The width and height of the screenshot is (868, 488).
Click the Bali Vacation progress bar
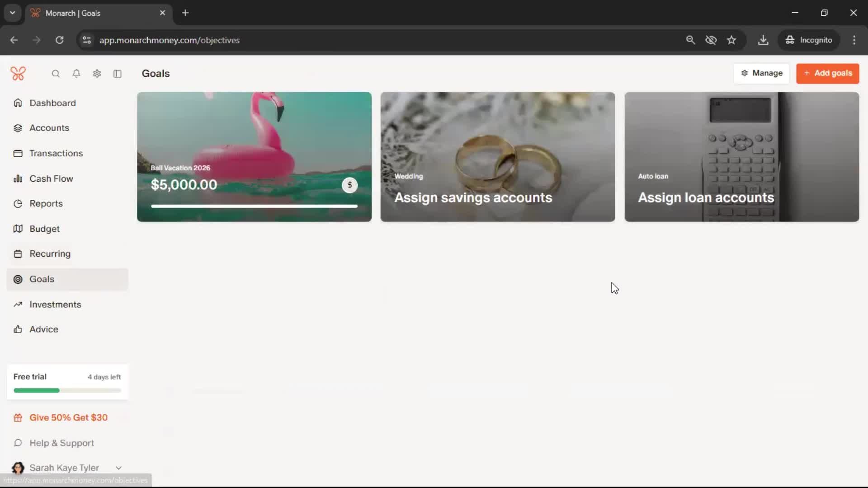coord(254,206)
